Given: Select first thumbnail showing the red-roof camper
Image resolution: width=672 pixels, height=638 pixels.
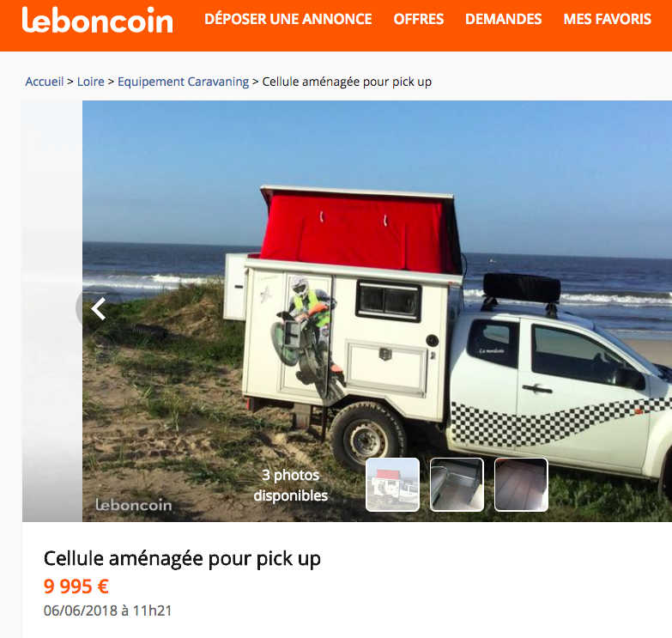Looking at the screenshot, I should [392, 484].
